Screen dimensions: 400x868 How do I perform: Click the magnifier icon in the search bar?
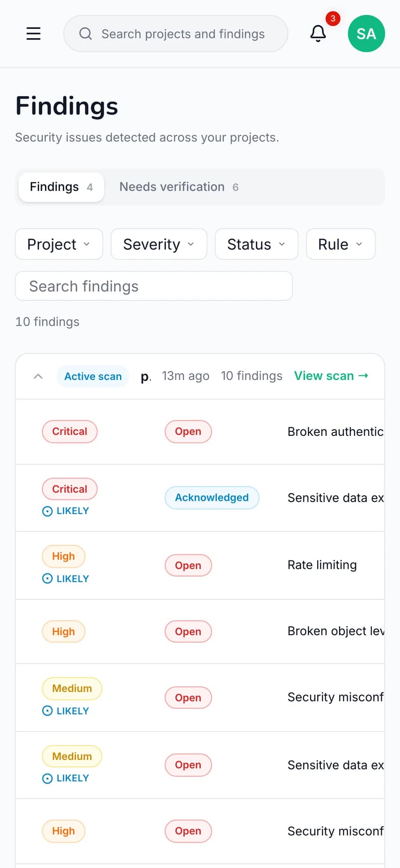coord(86,34)
